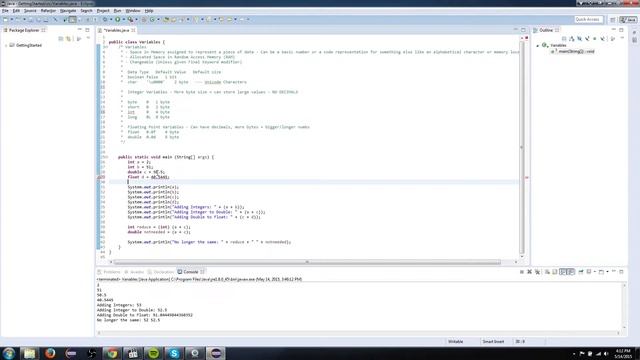Image resolution: width=640 pixels, height=360 pixels.
Task: Toggle Hide Fields in the Outline toolbar
Action: coord(579,39)
